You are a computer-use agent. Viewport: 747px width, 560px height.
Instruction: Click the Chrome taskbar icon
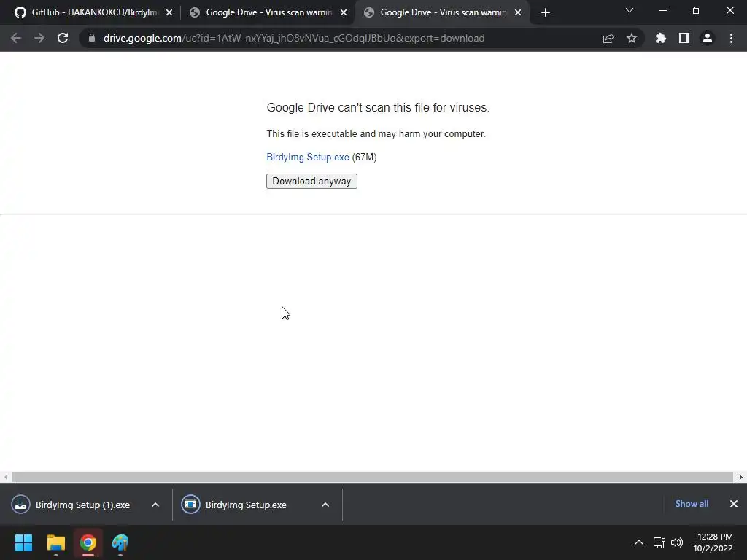point(88,542)
